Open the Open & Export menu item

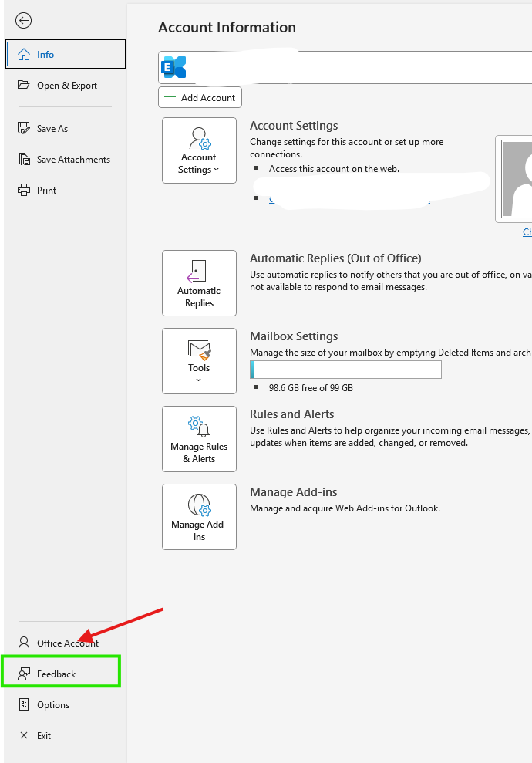point(66,85)
